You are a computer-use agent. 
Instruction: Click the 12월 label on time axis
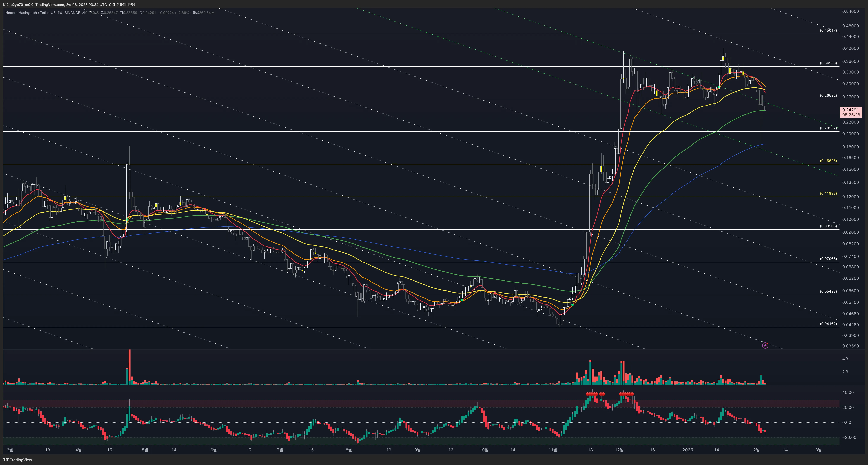pos(619,450)
